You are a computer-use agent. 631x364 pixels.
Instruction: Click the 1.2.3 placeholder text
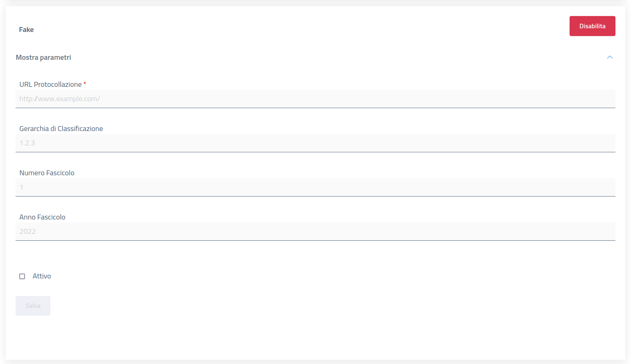(x=27, y=143)
